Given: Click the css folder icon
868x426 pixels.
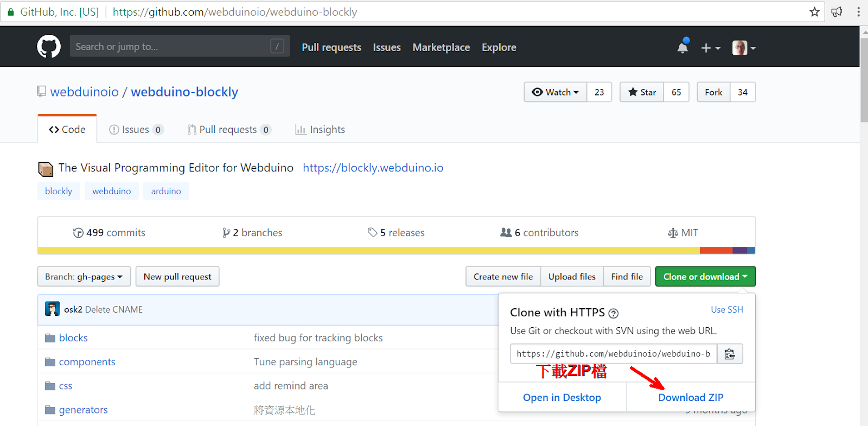Looking at the screenshot, I should (x=50, y=386).
